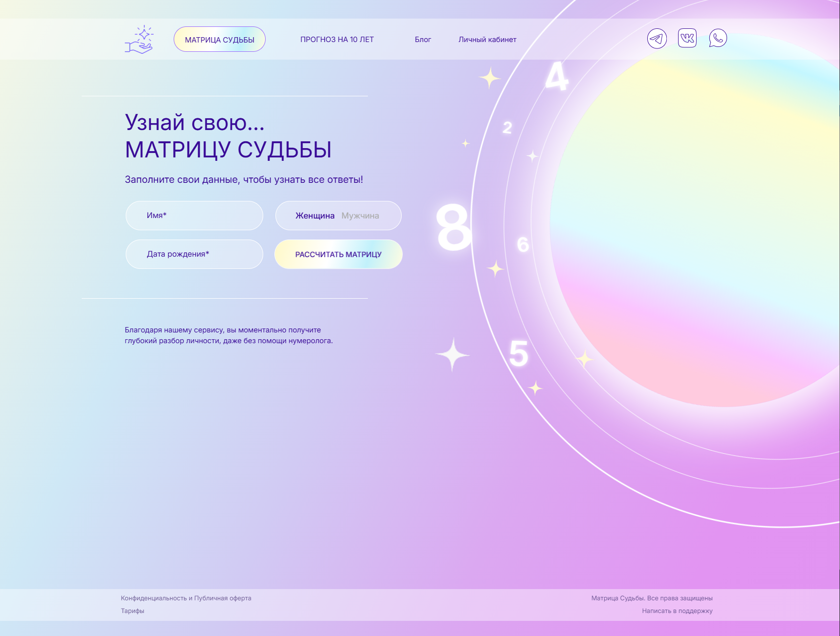The image size is (840, 636).
Task: Click the Написать в поддержку link
Action: tap(677, 611)
